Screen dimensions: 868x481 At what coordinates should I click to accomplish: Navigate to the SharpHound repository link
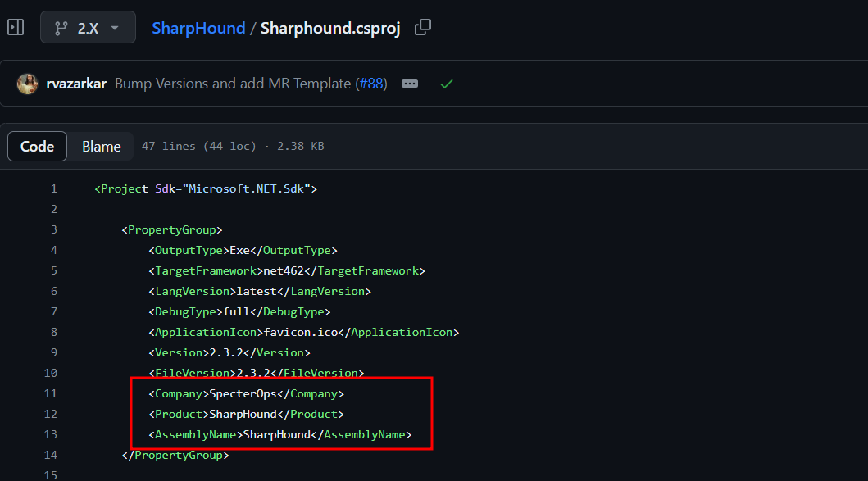[x=198, y=27]
